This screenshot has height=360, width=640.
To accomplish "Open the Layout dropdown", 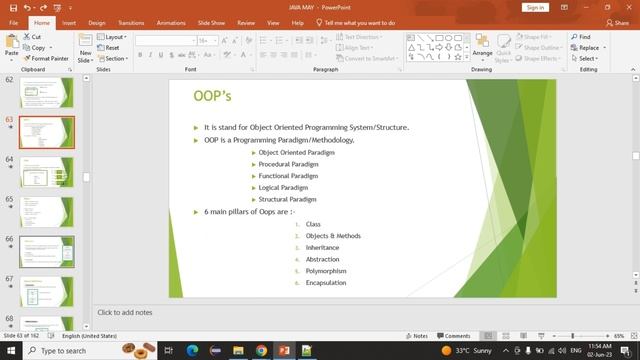I will [112, 37].
